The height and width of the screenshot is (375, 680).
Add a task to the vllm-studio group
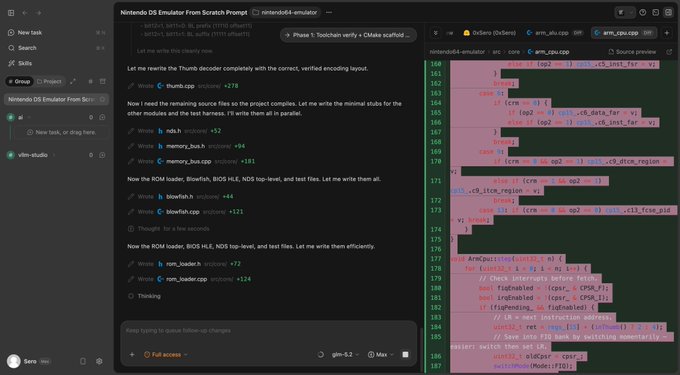(x=102, y=155)
